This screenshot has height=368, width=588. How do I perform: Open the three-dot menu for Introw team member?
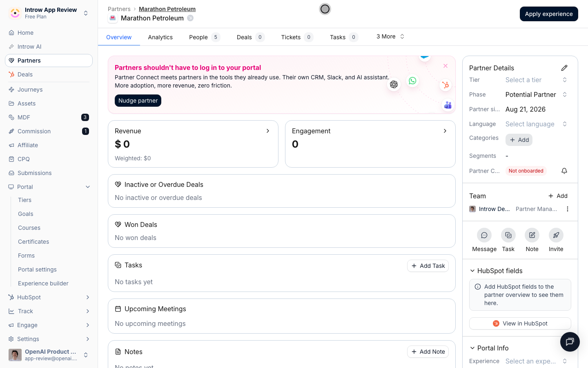[x=567, y=209]
